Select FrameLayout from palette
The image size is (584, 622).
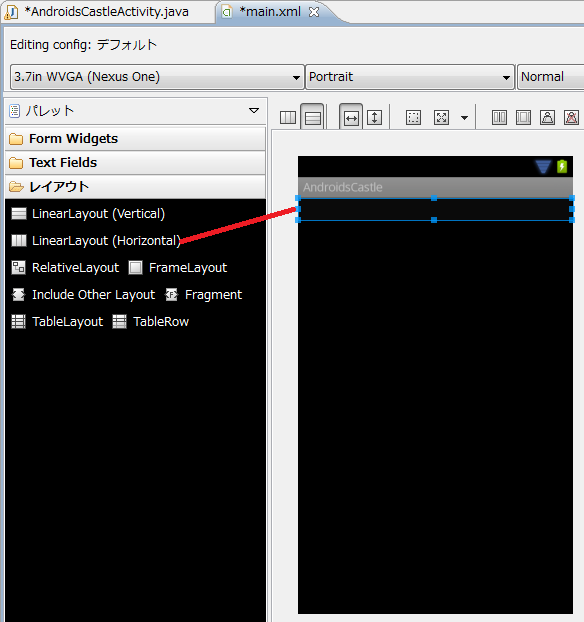tap(178, 268)
